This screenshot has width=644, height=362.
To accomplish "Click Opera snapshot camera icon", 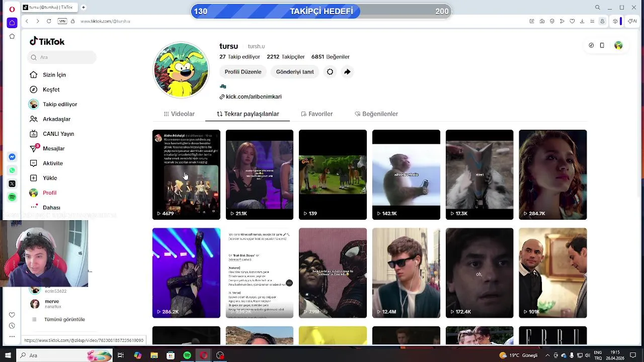I will coord(542,21).
